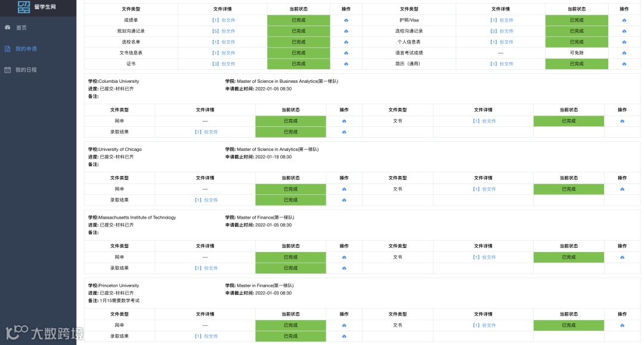Click University of Chicago 网申 cloud icon
The width and height of the screenshot is (644, 345).
pyautogui.click(x=344, y=189)
